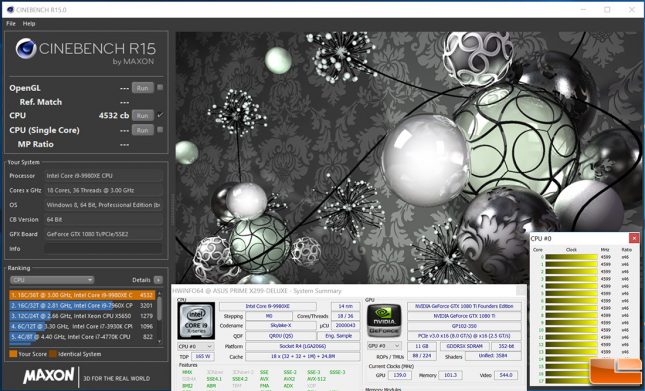The height and width of the screenshot is (391, 645).
Task: Run the CPU benchmark
Action: click(142, 116)
